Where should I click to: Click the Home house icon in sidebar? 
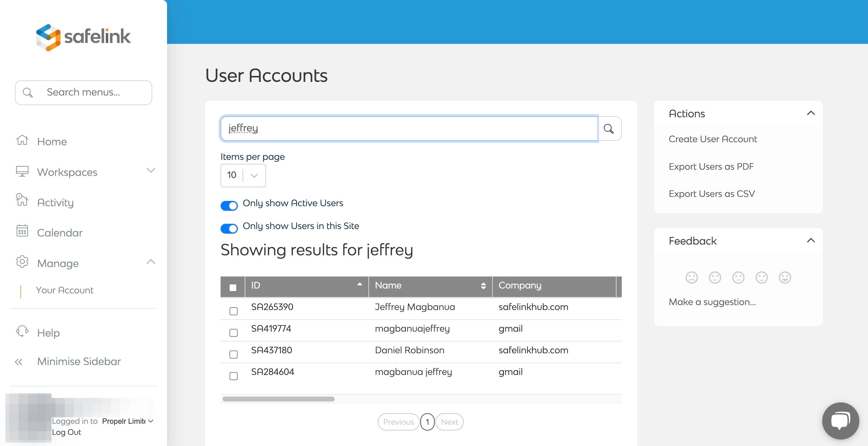pos(22,140)
